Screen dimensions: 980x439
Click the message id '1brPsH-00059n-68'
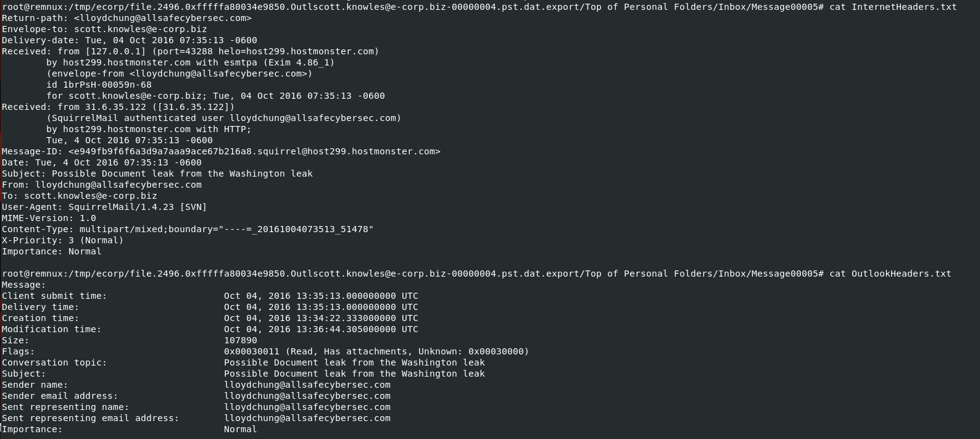pyautogui.click(x=107, y=85)
